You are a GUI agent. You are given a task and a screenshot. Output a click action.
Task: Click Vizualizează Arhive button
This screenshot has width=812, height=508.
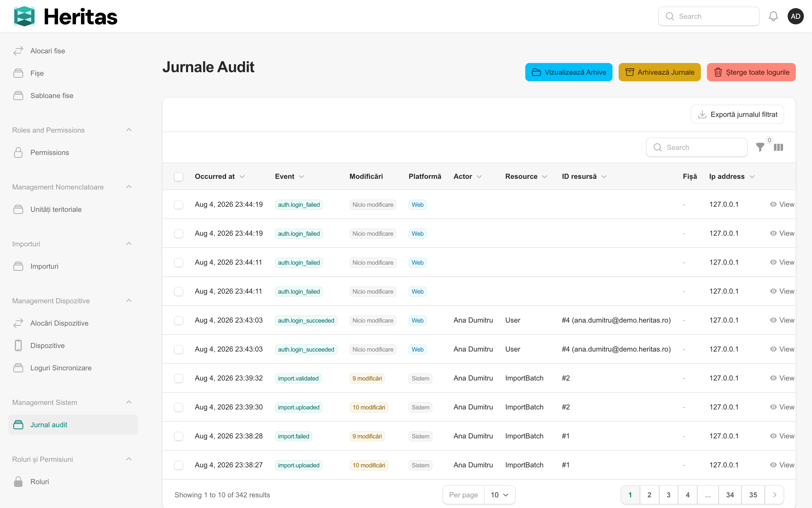568,72
